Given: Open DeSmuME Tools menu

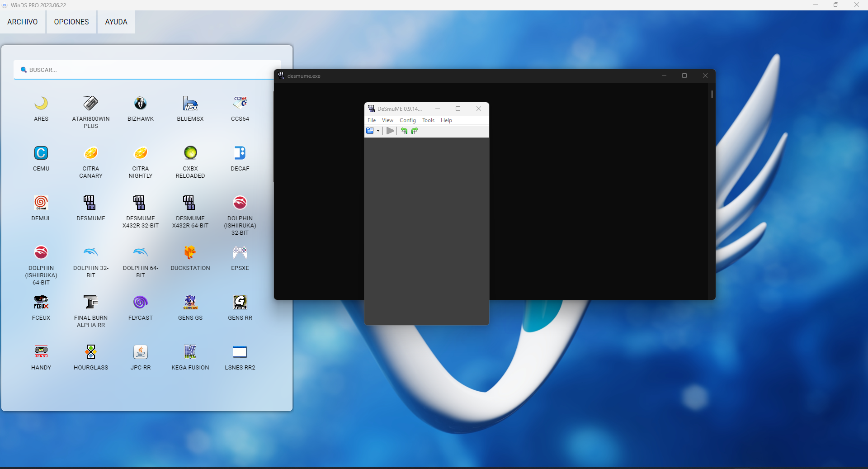Looking at the screenshot, I should click(428, 120).
